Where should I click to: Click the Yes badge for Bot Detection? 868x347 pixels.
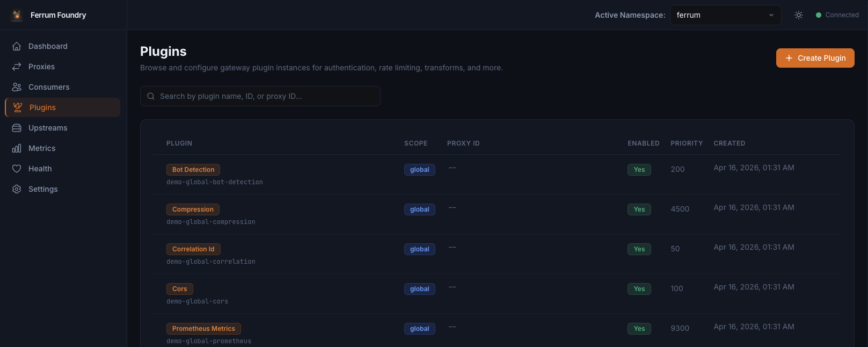coord(639,170)
